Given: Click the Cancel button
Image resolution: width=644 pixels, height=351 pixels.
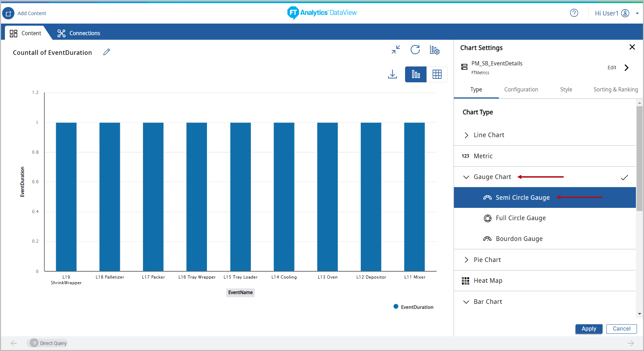Looking at the screenshot, I should 621,329.
